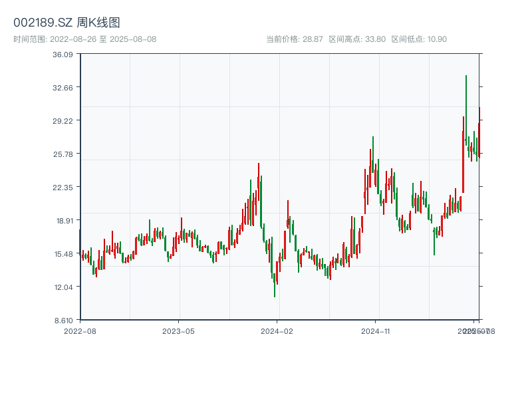
Task: Click the x-axis label 2024-02
Action: click(277, 331)
